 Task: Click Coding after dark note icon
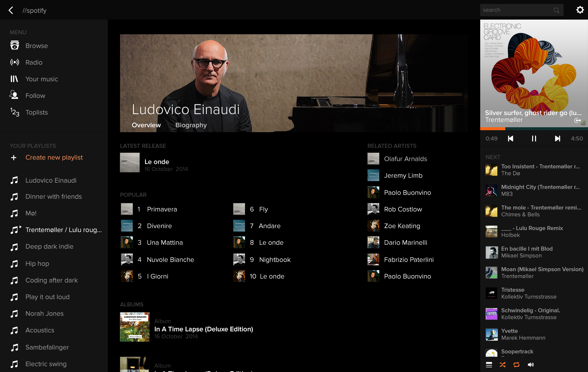point(14,280)
